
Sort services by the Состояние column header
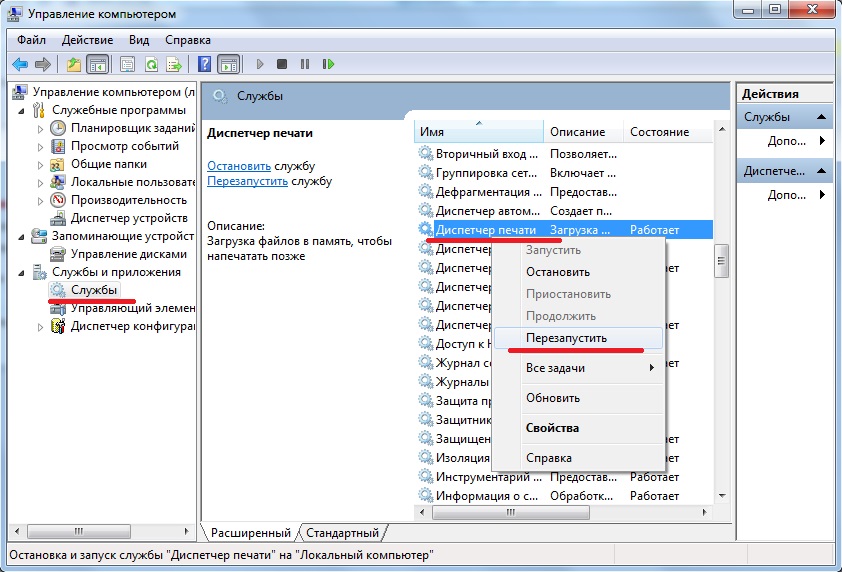[x=659, y=132]
